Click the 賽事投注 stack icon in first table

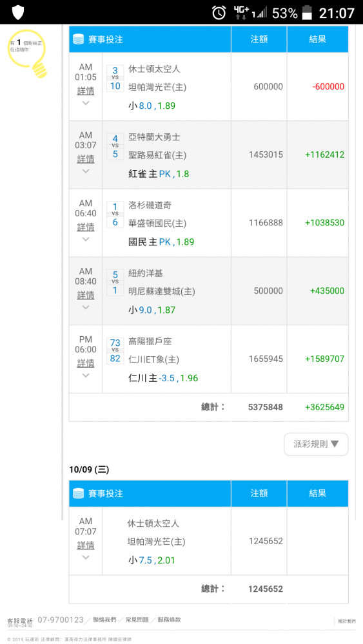coord(78,39)
